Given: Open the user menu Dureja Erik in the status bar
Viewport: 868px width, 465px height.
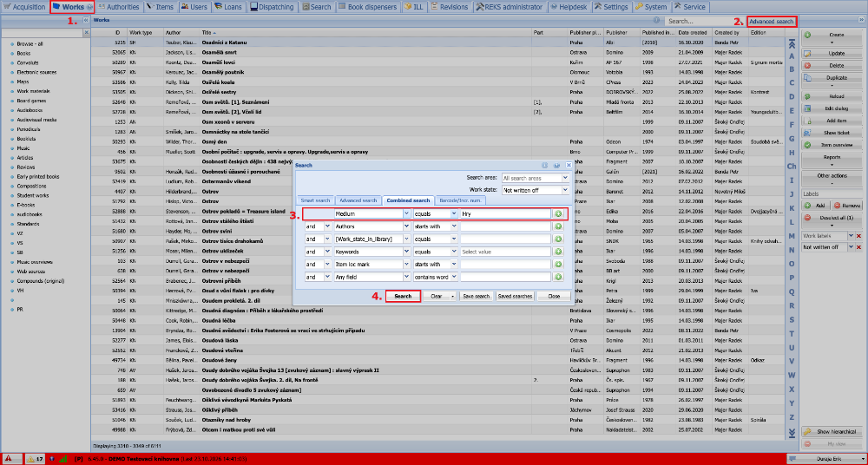Looking at the screenshot, I should tap(825, 458).
